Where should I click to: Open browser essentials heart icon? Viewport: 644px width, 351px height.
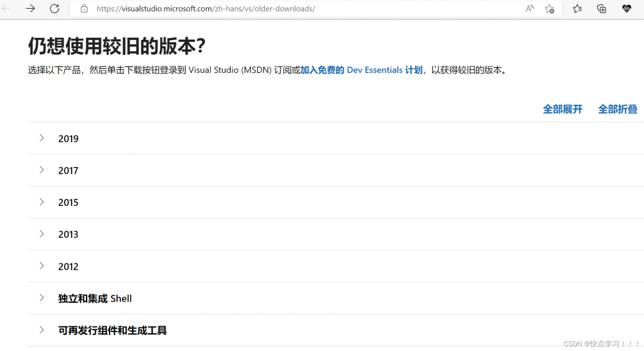click(x=626, y=9)
